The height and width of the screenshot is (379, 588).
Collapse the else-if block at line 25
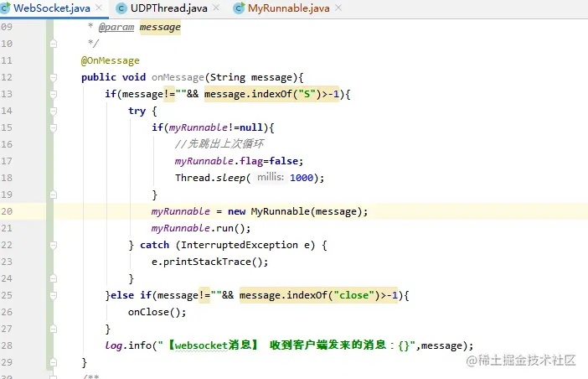coord(54,296)
